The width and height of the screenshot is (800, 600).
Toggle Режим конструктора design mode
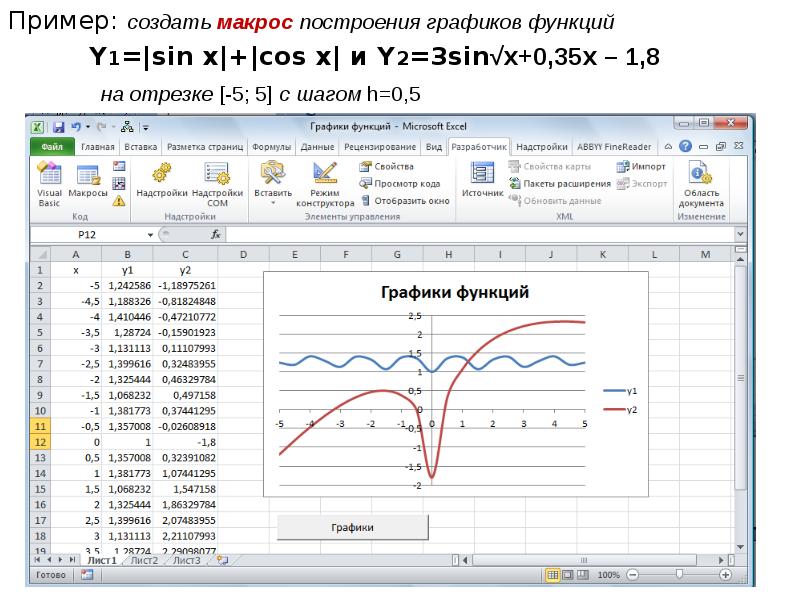pos(324,182)
